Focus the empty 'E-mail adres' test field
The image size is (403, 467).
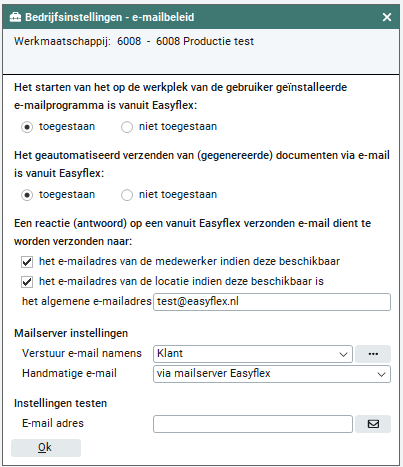coord(253,424)
